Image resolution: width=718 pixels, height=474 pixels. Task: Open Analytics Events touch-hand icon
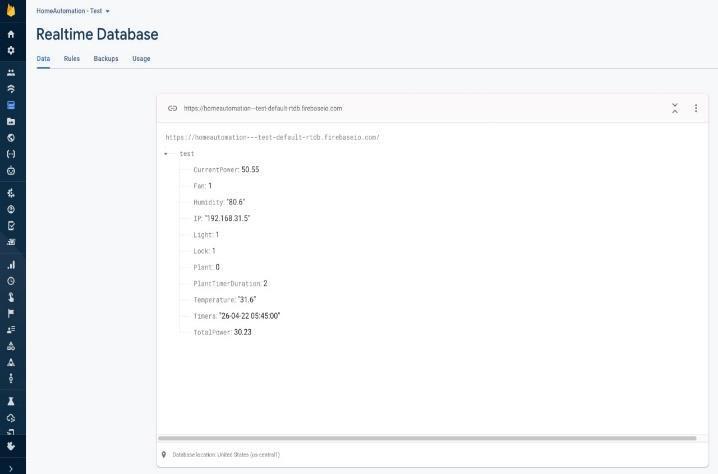[11, 297]
